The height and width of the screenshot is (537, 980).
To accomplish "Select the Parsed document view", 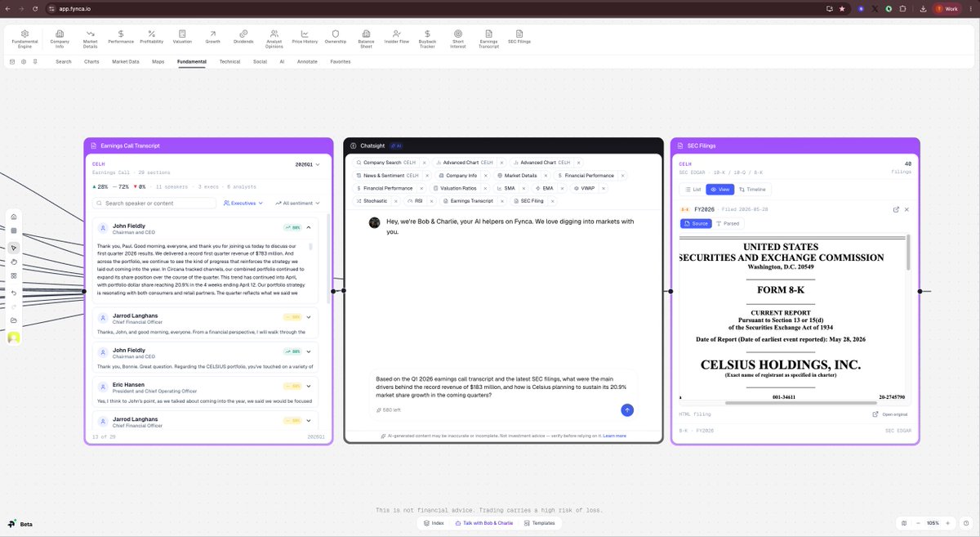I will tap(728, 223).
